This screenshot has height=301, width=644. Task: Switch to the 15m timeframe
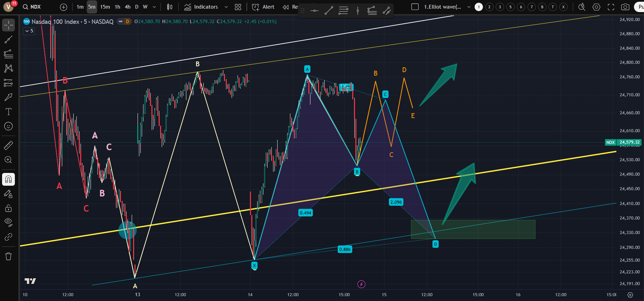(x=105, y=7)
